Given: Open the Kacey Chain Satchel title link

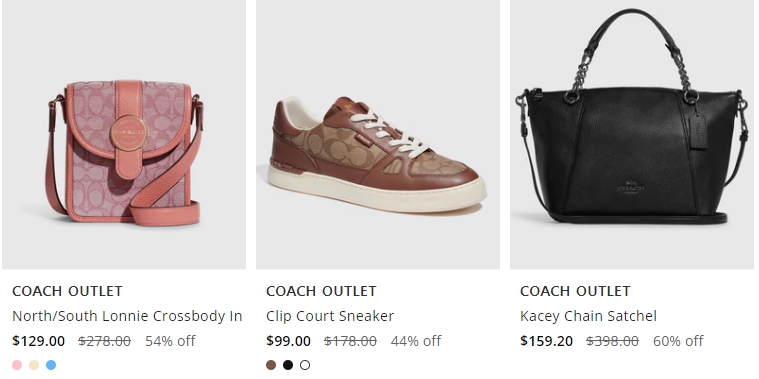Looking at the screenshot, I should tap(589, 316).
